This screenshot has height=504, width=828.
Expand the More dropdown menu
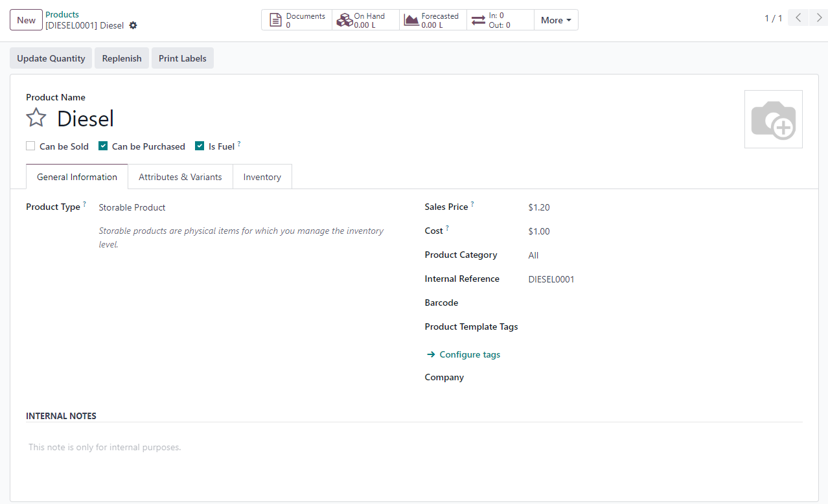(556, 20)
